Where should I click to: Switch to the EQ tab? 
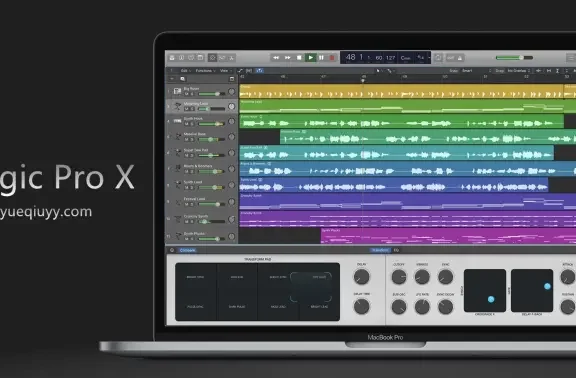pyautogui.click(x=396, y=250)
